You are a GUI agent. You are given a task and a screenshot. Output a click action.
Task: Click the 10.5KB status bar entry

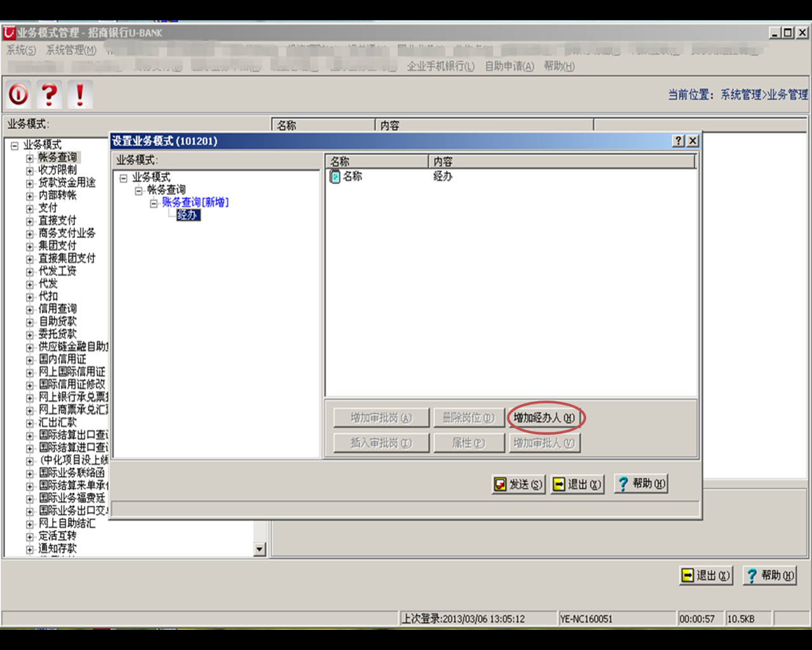pos(749,618)
